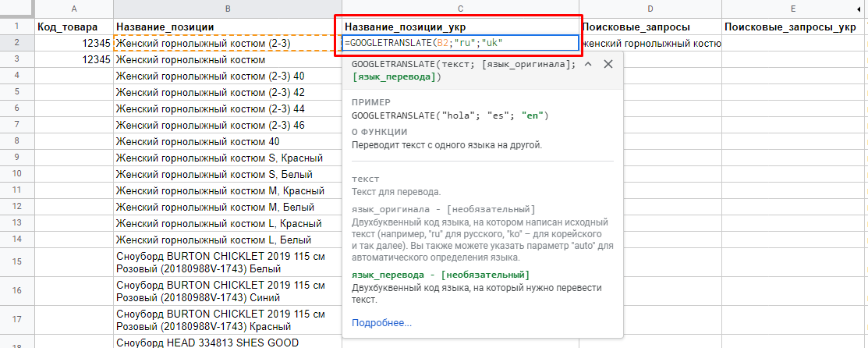This screenshot has height=348, width=868.
Task: Select the Сноуборд BURTON CHICKLET Синий cell
Action: point(227,290)
